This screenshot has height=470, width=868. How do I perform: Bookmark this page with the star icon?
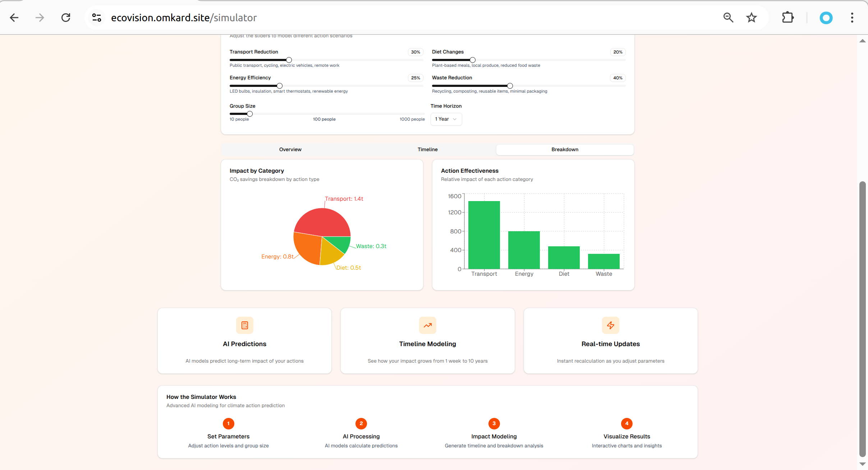(x=751, y=18)
